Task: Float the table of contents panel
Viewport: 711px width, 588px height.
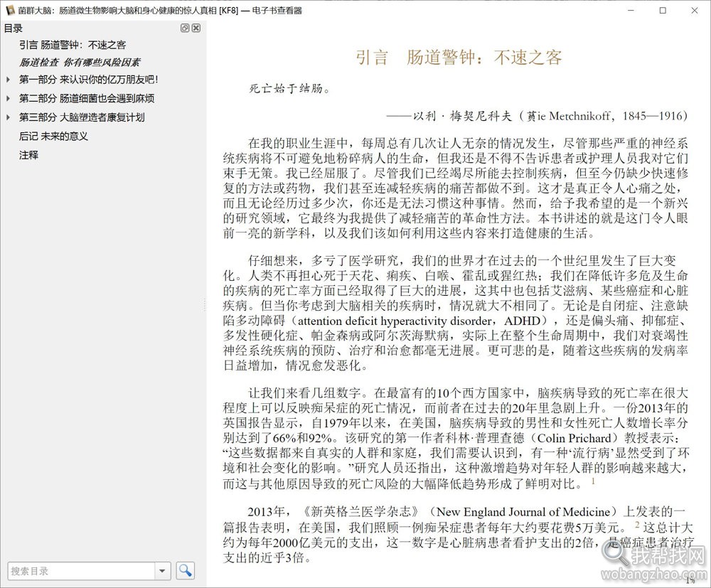Action: 185,28
